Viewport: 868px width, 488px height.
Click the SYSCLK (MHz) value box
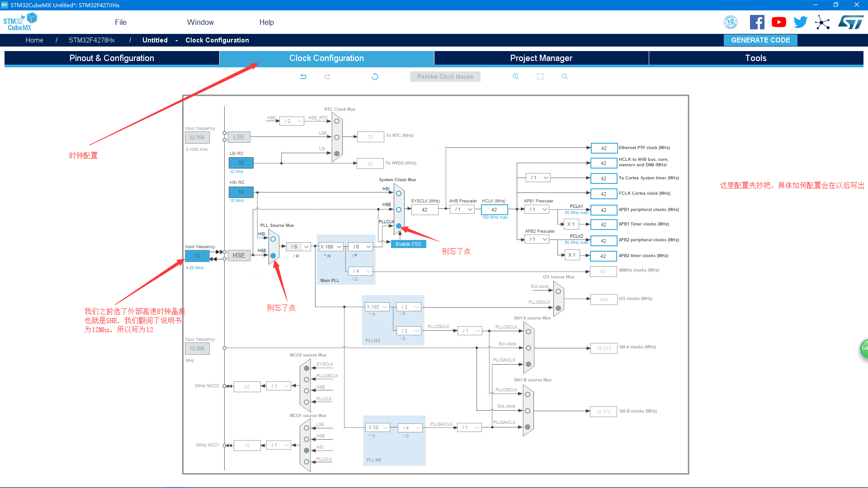coord(425,210)
